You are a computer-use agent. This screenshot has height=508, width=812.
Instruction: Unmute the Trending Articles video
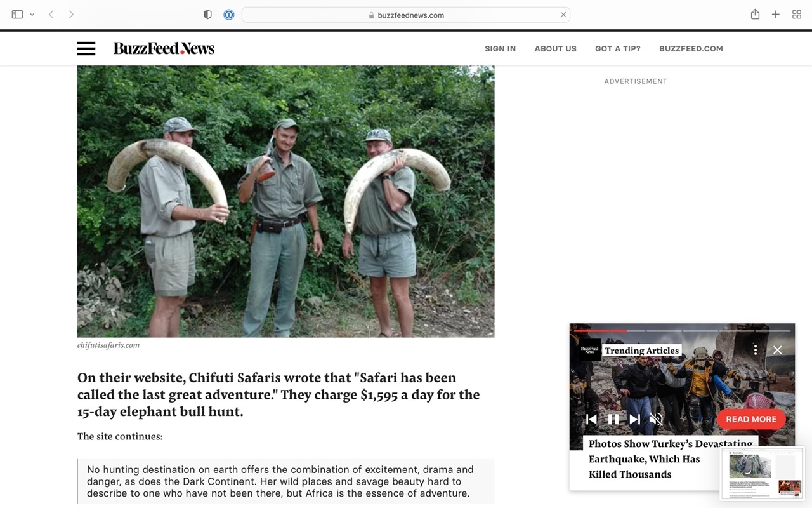point(656,419)
